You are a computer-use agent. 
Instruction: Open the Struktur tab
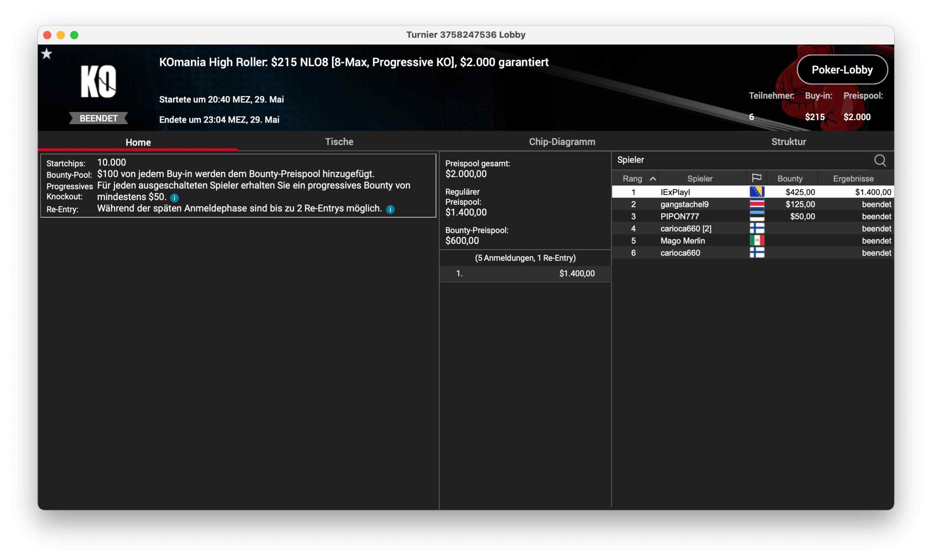pyautogui.click(x=788, y=142)
